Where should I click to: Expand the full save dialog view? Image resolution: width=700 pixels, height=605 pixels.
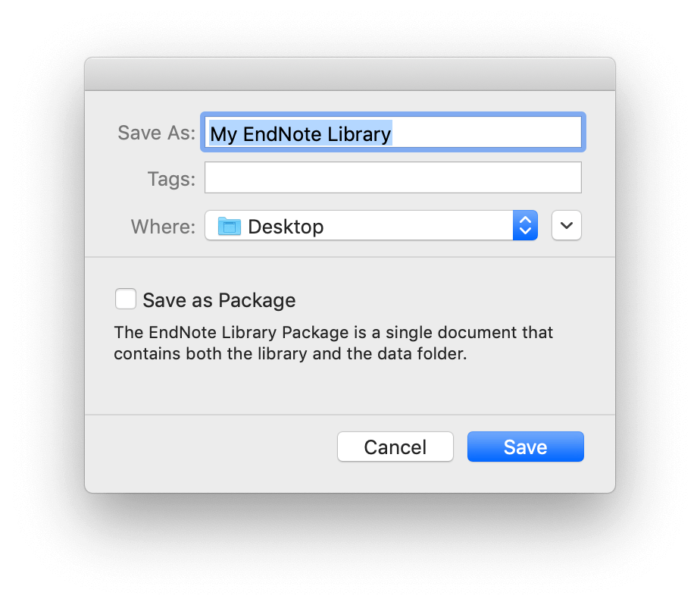567,225
